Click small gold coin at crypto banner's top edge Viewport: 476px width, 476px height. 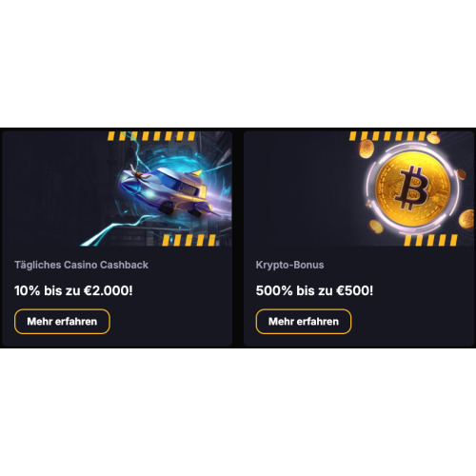433,138
